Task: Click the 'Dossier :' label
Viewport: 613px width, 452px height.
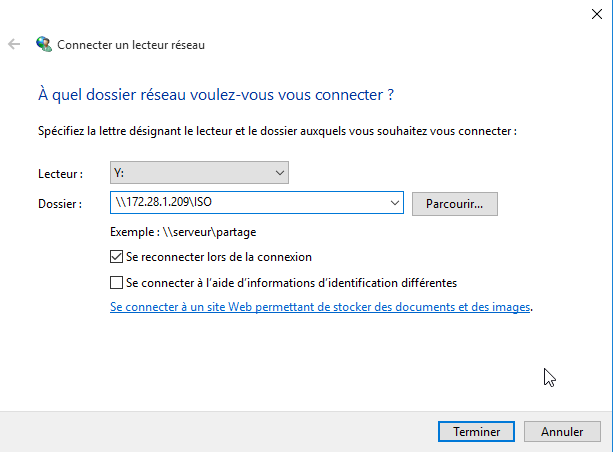Action: [60, 204]
